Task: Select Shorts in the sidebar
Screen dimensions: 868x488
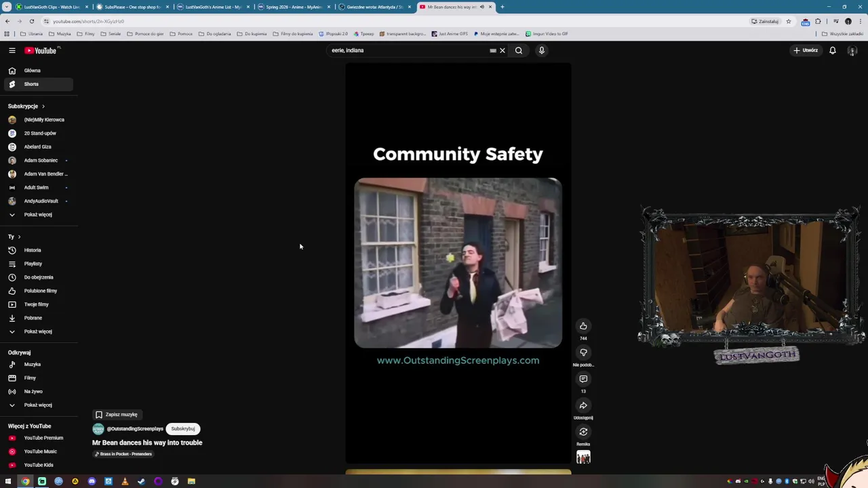Action: pos(39,84)
